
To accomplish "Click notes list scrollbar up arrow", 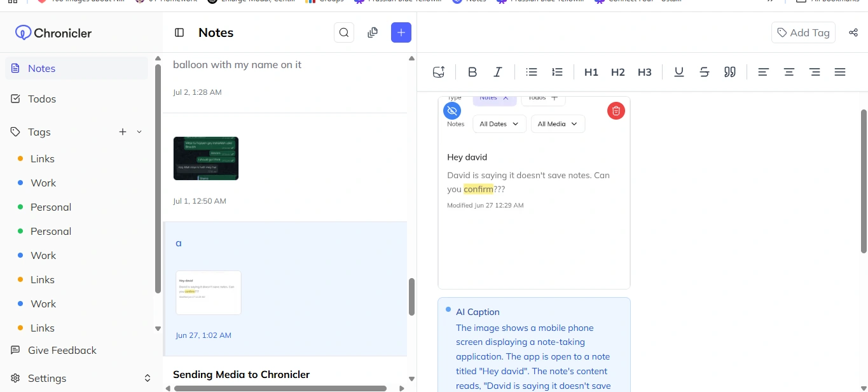I will pos(411,59).
